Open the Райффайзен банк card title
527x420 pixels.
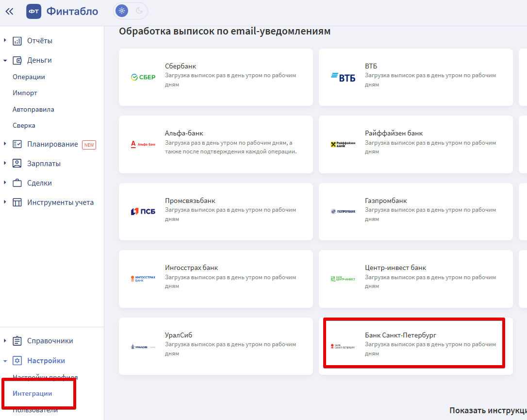tap(394, 134)
